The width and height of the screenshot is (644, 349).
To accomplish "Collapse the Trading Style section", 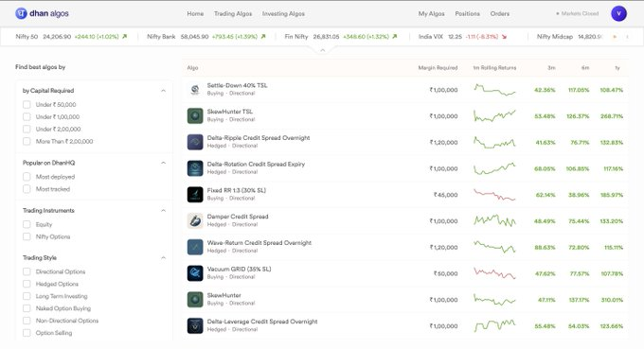I will [x=163, y=257].
